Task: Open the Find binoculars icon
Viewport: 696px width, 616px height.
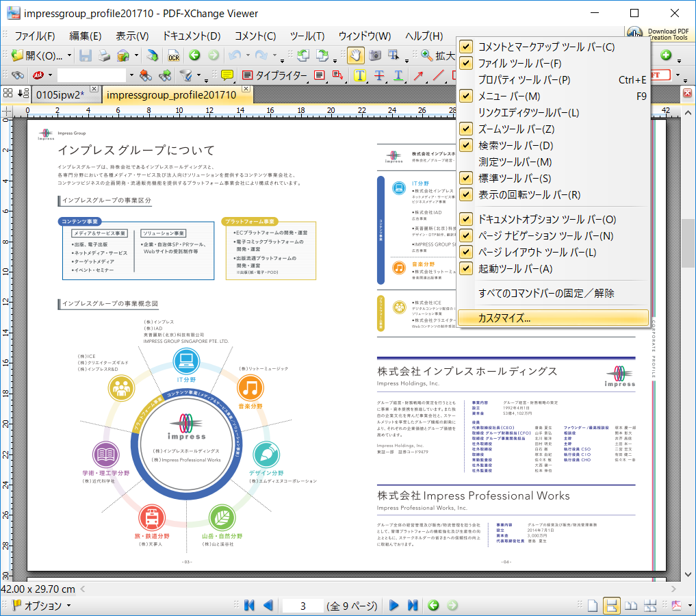Action: [18, 75]
